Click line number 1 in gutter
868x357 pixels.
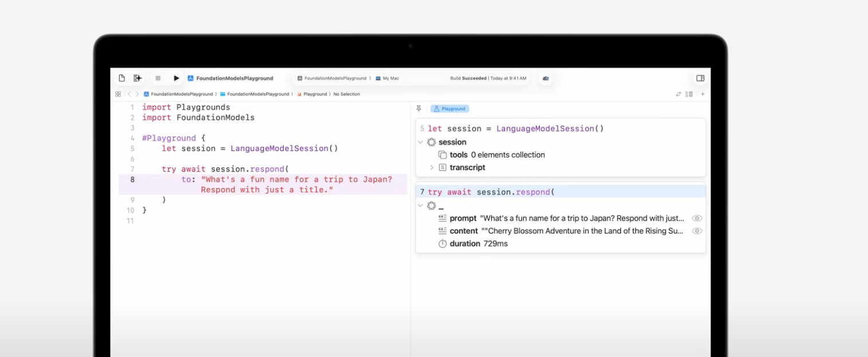[132, 108]
